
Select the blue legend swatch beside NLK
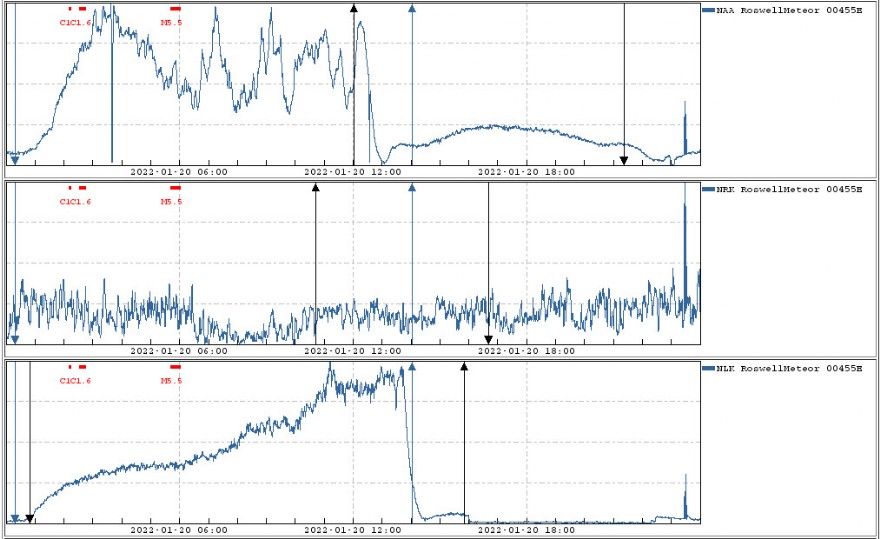coord(708,368)
